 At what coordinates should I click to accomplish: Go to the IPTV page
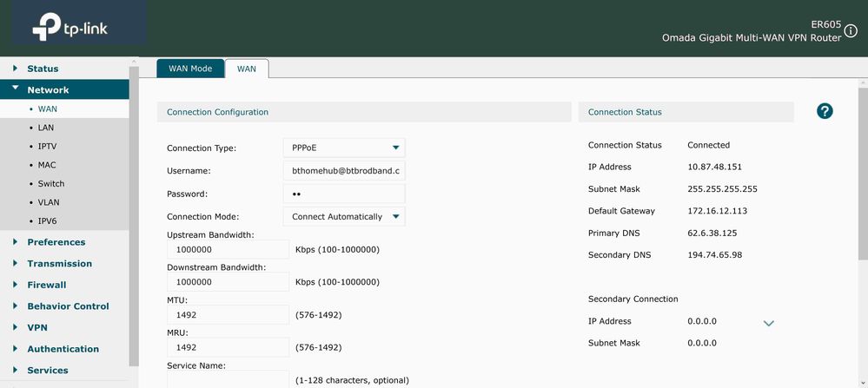(47, 147)
